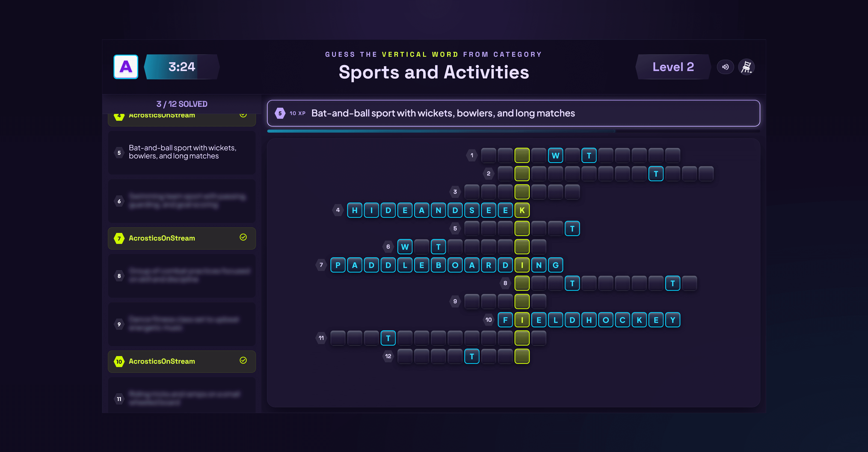Select blurred clue 9 in list
The width and height of the screenshot is (868, 452).
pyautogui.click(x=182, y=324)
